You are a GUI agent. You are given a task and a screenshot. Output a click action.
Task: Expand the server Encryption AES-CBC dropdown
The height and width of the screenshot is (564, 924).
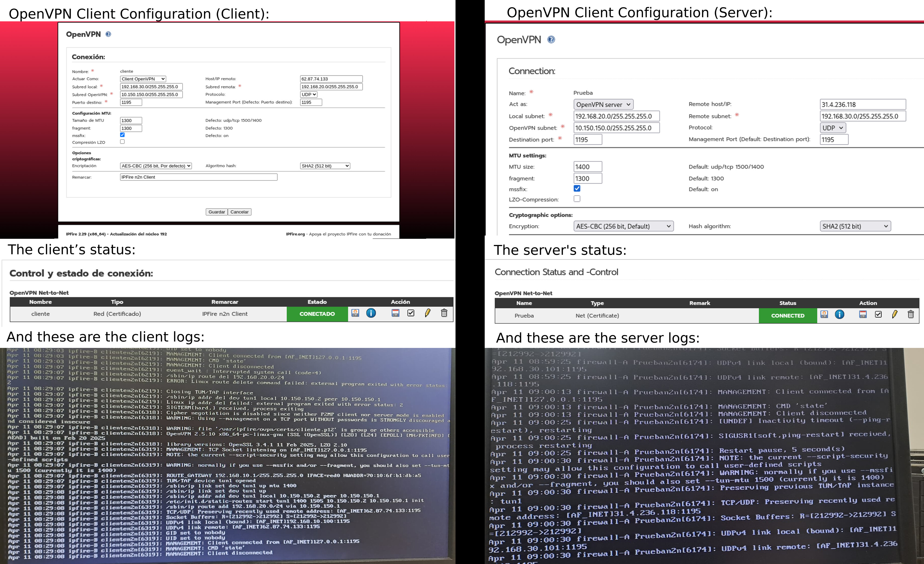click(623, 226)
